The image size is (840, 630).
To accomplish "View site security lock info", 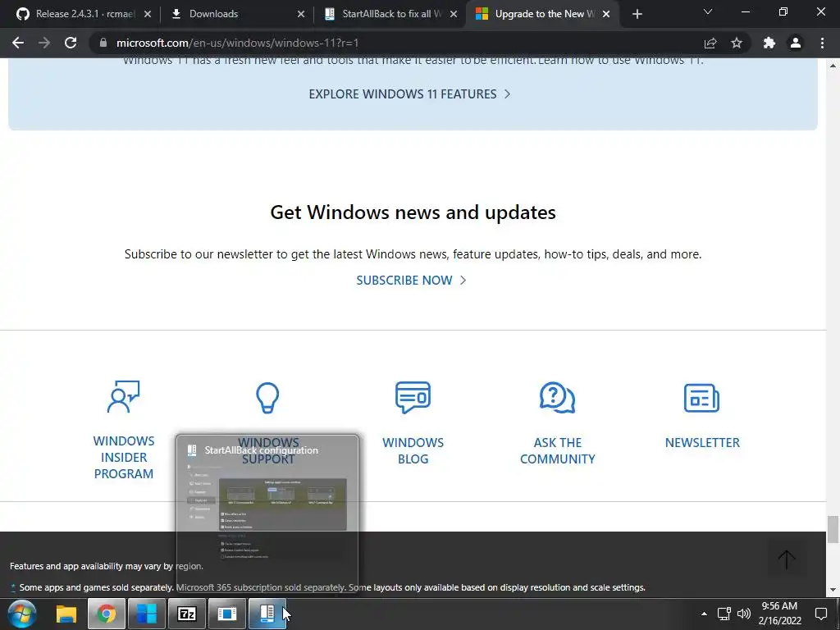I will coord(103,43).
